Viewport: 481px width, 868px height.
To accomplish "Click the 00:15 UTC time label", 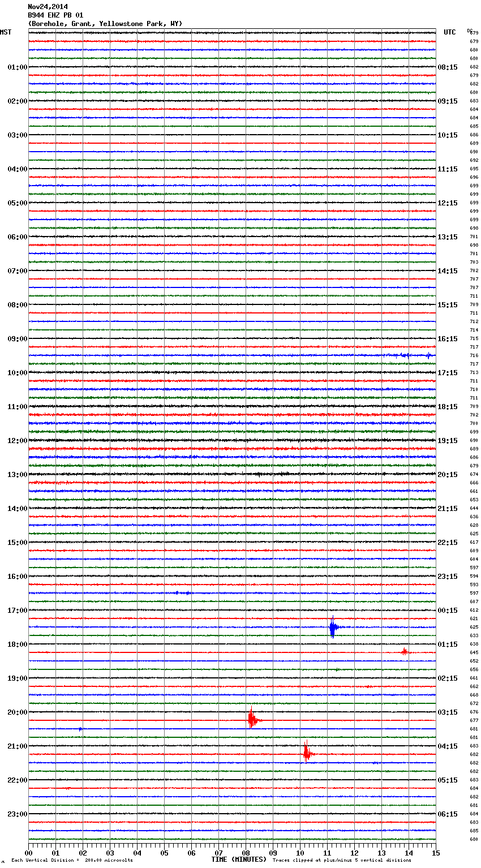I will (x=448, y=611).
